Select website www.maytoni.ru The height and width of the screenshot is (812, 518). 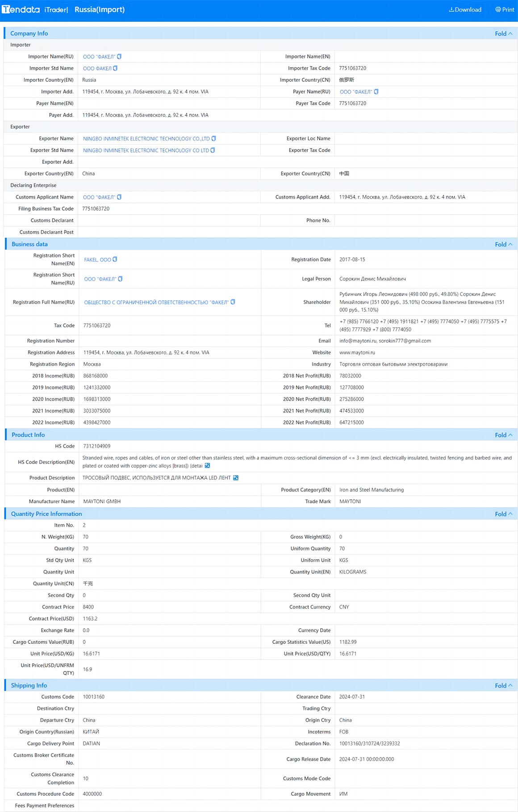coord(357,352)
